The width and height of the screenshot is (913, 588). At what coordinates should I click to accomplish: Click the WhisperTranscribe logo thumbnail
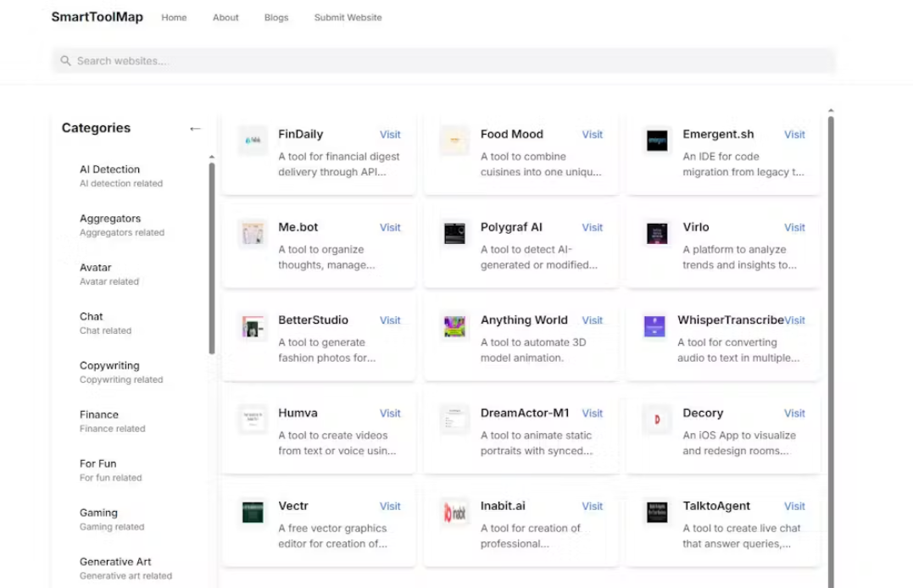[654, 326]
